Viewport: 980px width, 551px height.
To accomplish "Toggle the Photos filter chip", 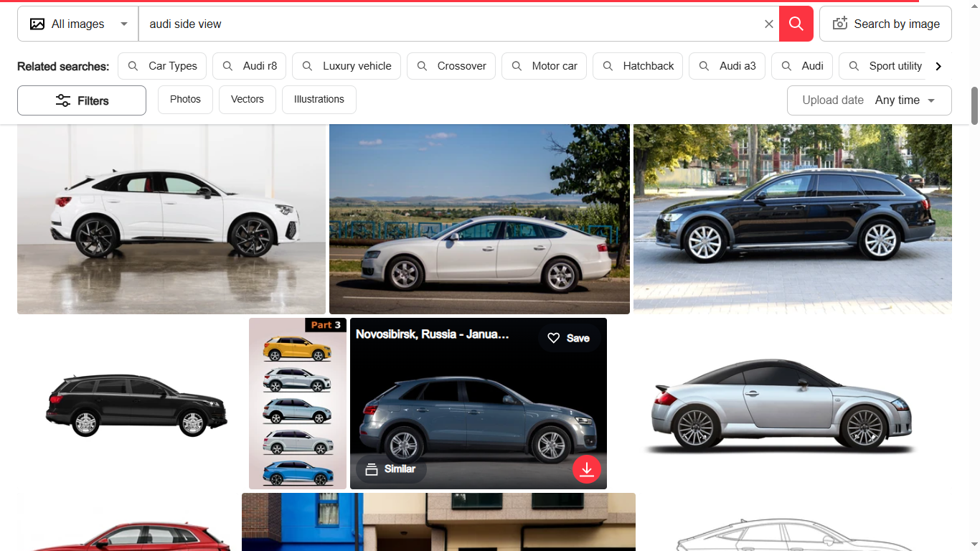I will (185, 100).
